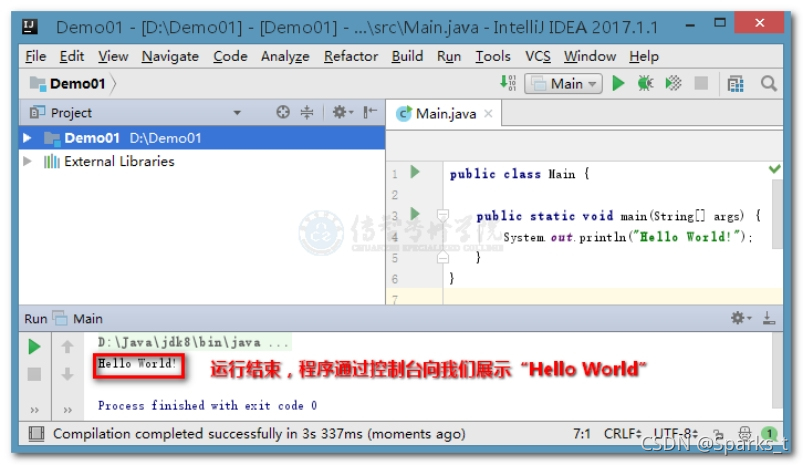This screenshot has height=465, width=804.
Task: Open Project view selector dropdown arrow
Action: point(237,112)
